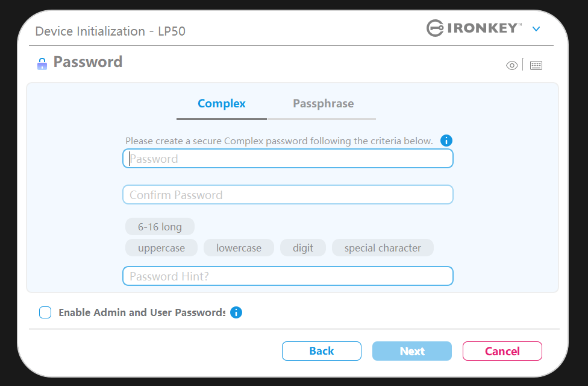
Task: Select the Complex tab
Action: coord(222,104)
